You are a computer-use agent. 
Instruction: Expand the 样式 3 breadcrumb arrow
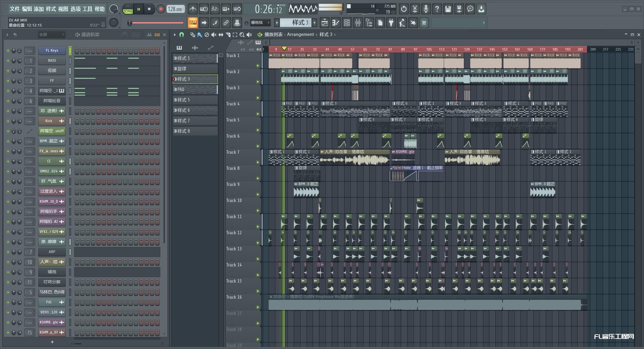[x=335, y=35]
